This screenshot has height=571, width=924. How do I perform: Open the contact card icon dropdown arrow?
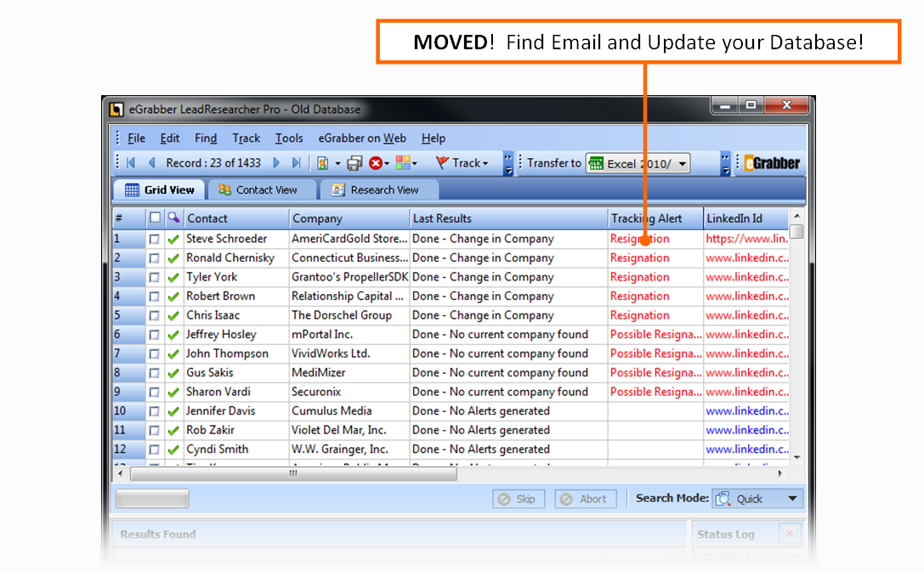click(x=337, y=164)
